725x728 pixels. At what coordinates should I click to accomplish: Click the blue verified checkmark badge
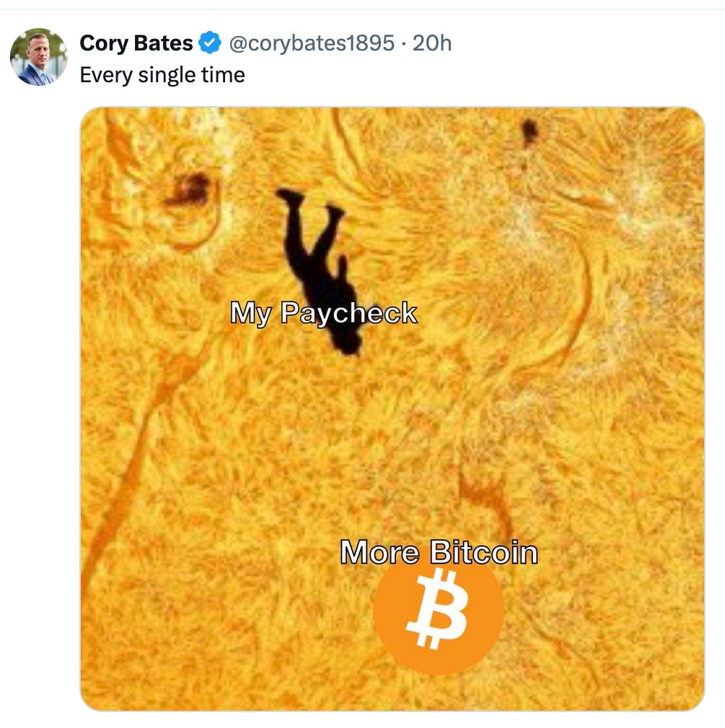210,43
